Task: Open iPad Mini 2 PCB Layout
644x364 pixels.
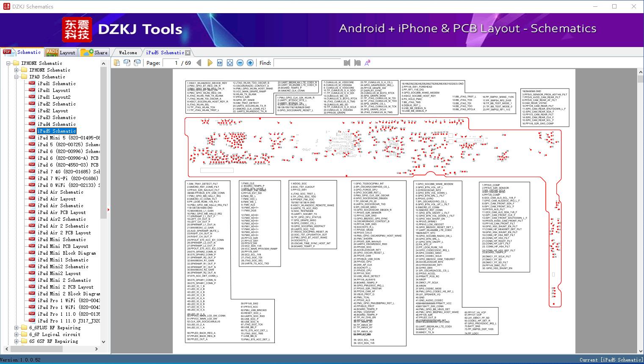Action: point(65,287)
